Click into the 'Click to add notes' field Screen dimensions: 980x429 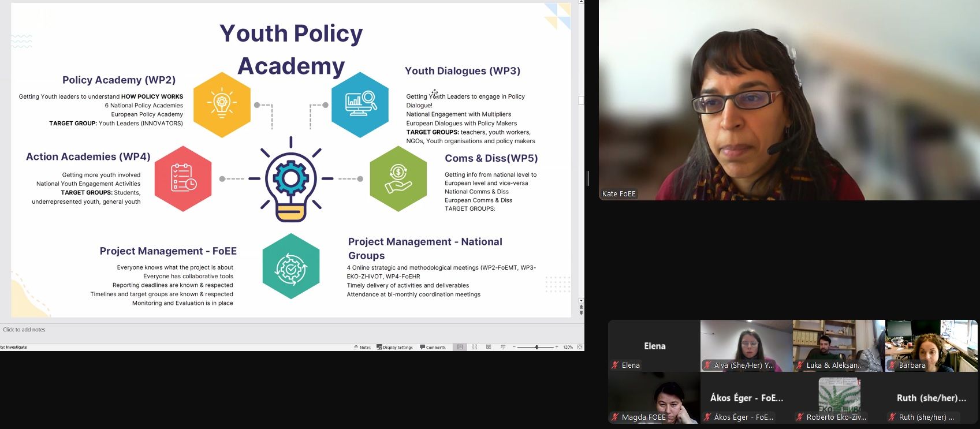coord(292,330)
